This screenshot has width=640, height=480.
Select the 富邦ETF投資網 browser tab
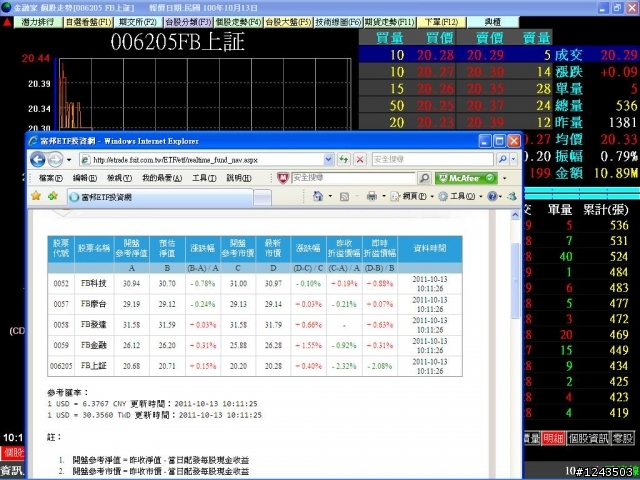[160, 198]
